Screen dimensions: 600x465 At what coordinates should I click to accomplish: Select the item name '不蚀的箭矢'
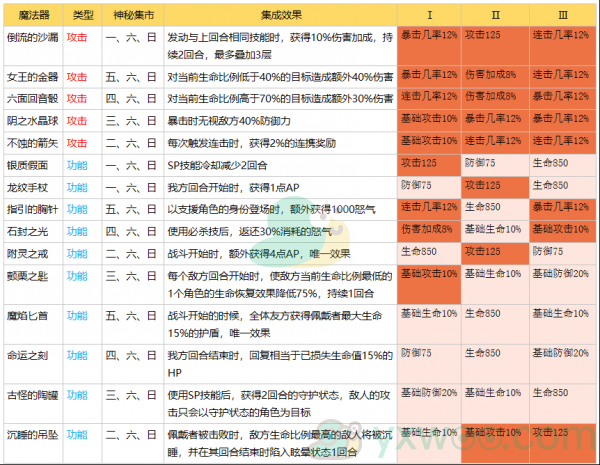tap(33, 143)
